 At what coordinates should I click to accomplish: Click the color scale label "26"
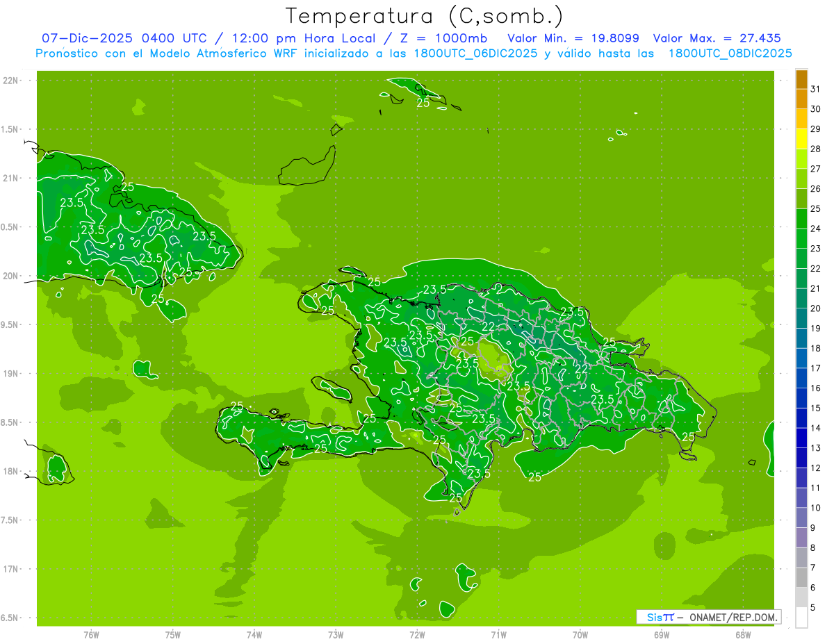(816, 188)
